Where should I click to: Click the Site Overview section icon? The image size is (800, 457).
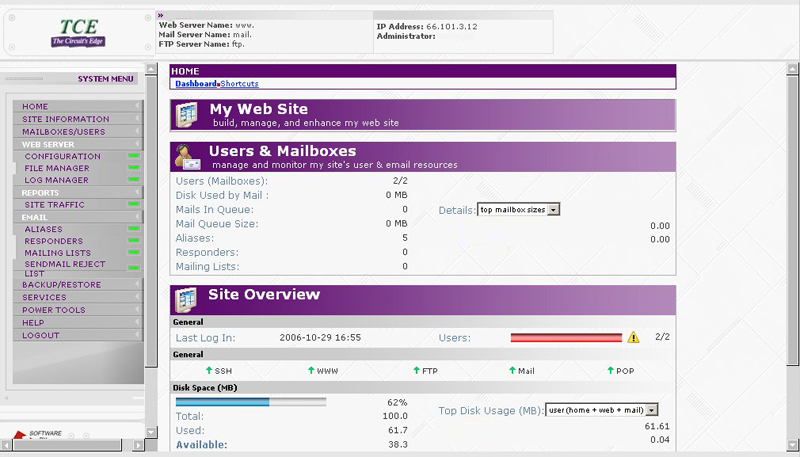186,300
